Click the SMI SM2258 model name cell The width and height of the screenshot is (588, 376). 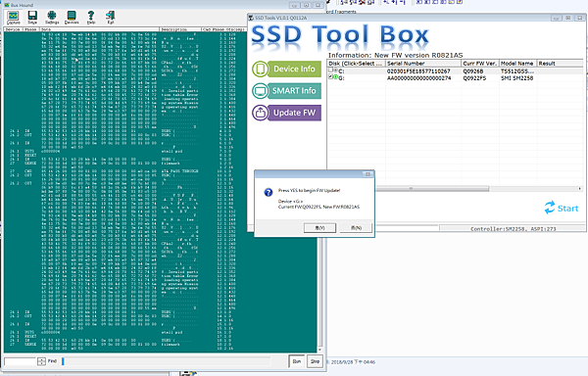point(517,78)
